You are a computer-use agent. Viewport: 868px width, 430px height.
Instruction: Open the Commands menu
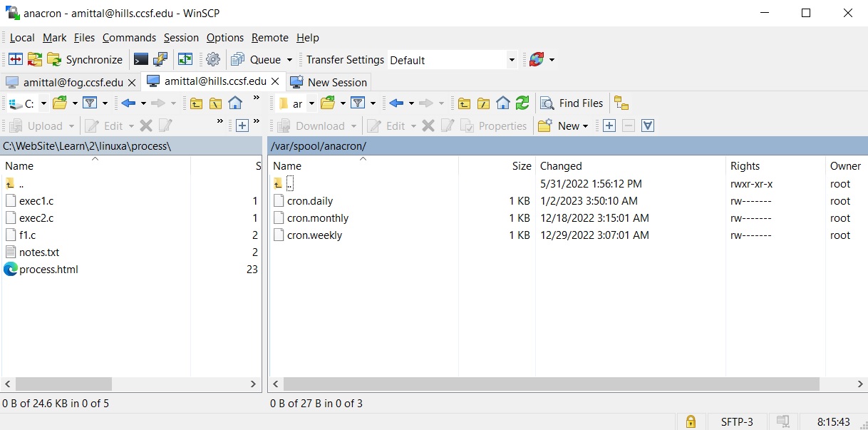coord(129,38)
